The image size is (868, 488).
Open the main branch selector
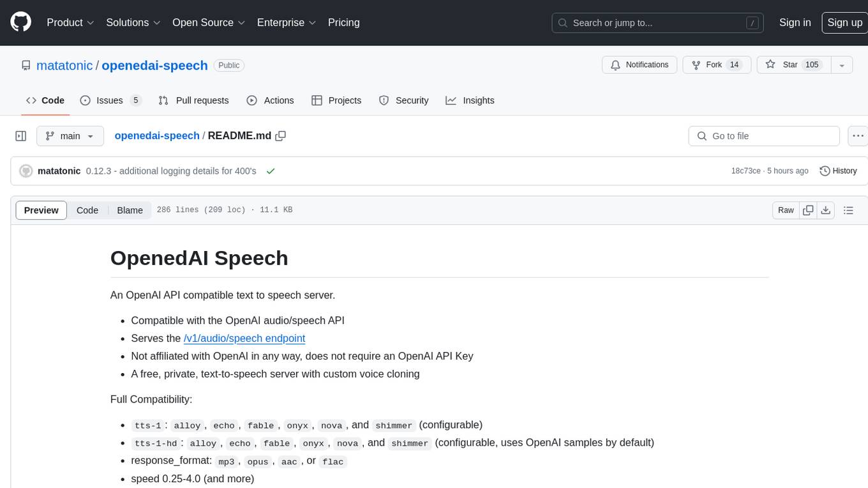(x=70, y=136)
